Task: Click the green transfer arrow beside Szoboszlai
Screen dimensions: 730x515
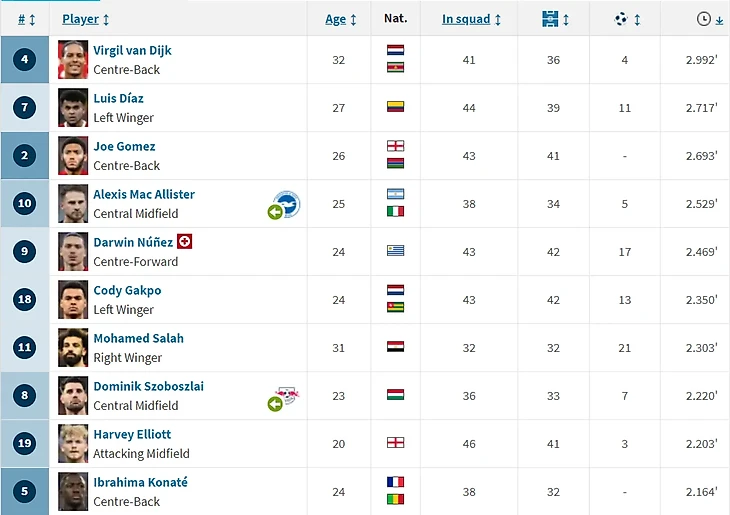Action: [x=274, y=404]
